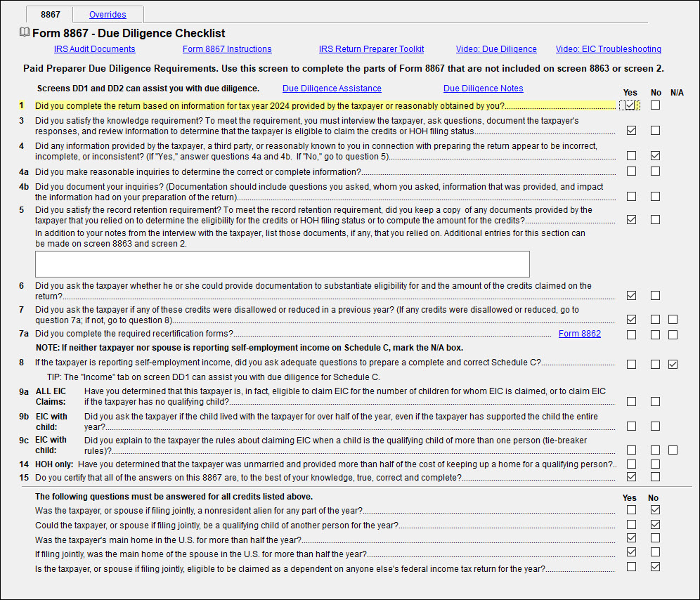Open the IRS Audit Documents link

[x=95, y=49]
